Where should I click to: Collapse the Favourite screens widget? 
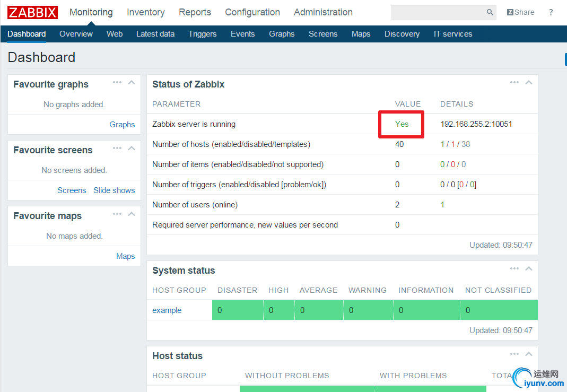pos(132,149)
